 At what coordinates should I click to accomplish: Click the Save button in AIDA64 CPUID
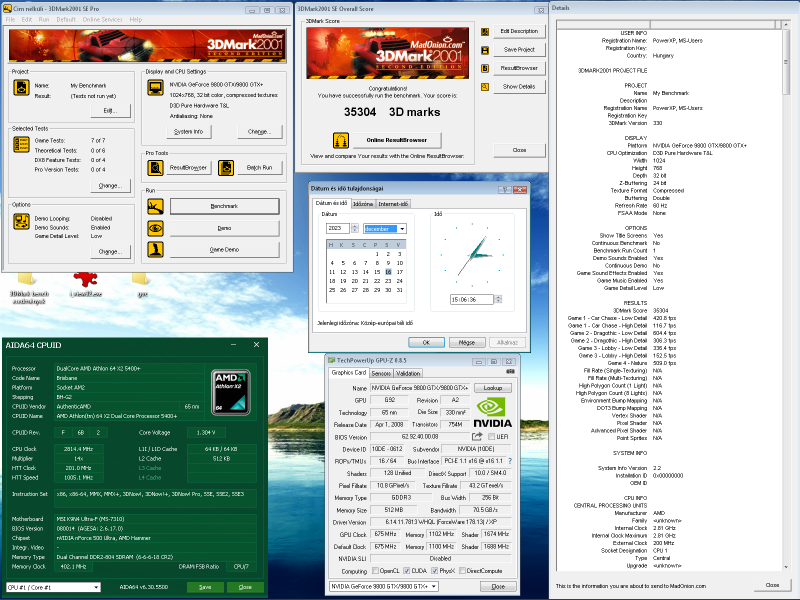(205, 587)
